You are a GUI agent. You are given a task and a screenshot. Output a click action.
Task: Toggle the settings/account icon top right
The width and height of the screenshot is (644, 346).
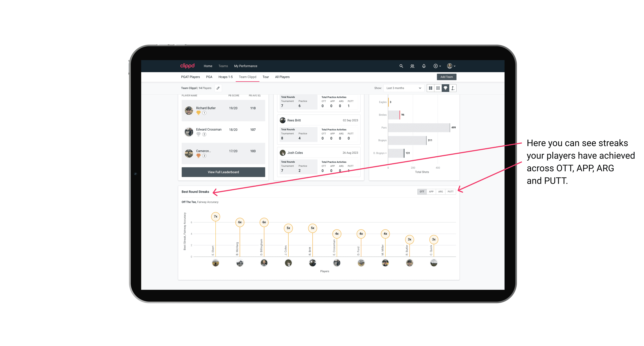point(451,66)
